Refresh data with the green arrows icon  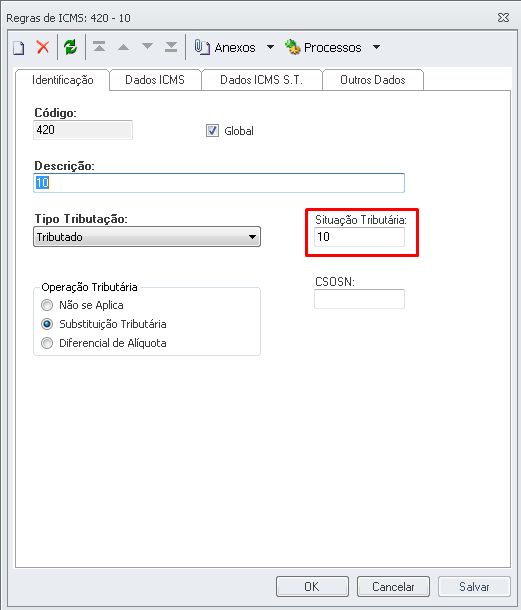click(x=70, y=47)
